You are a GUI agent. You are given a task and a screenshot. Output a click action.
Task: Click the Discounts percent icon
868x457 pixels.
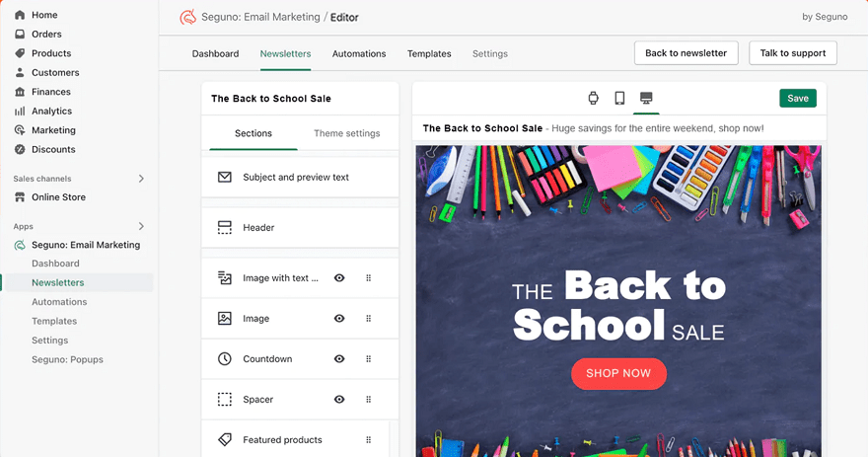click(x=20, y=149)
